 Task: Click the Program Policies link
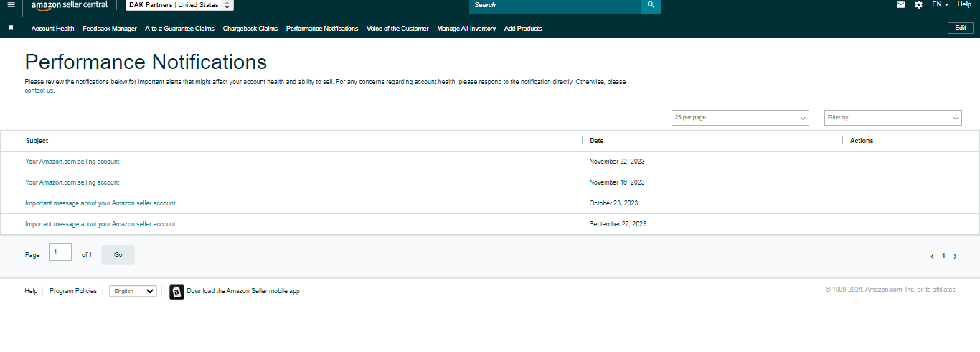coord(73,291)
